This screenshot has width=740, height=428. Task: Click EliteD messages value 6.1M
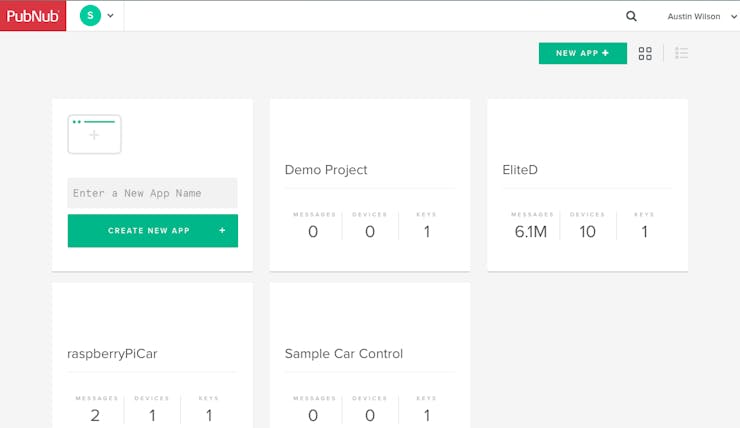pos(531,232)
